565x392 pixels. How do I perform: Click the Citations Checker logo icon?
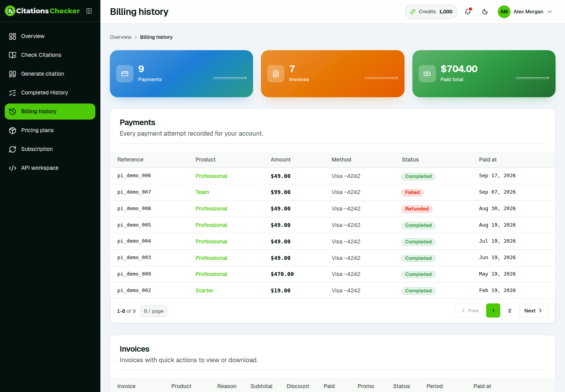pyautogui.click(x=10, y=11)
